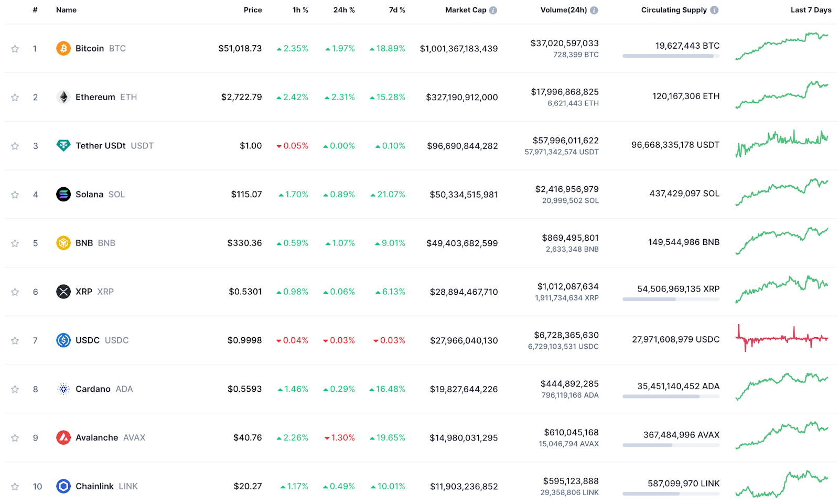
Task: Open the XRP coin page link
Action: [x=94, y=292]
